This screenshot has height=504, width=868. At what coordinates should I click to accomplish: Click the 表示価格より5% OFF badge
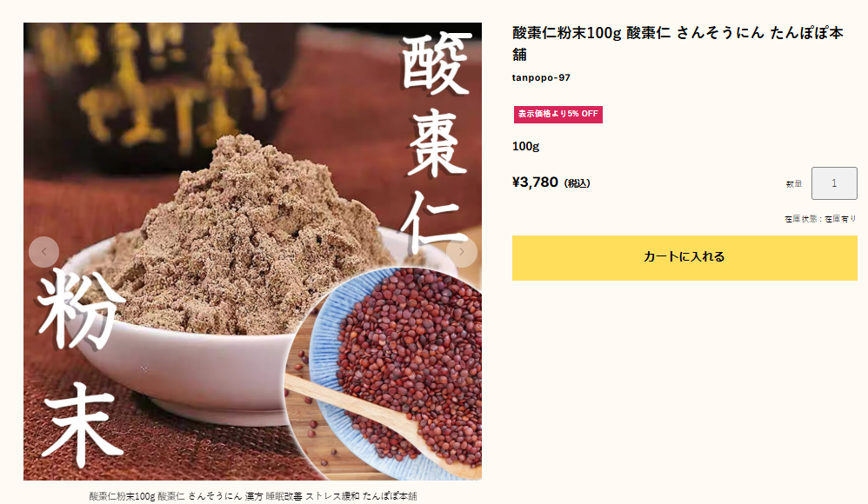pyautogui.click(x=558, y=114)
